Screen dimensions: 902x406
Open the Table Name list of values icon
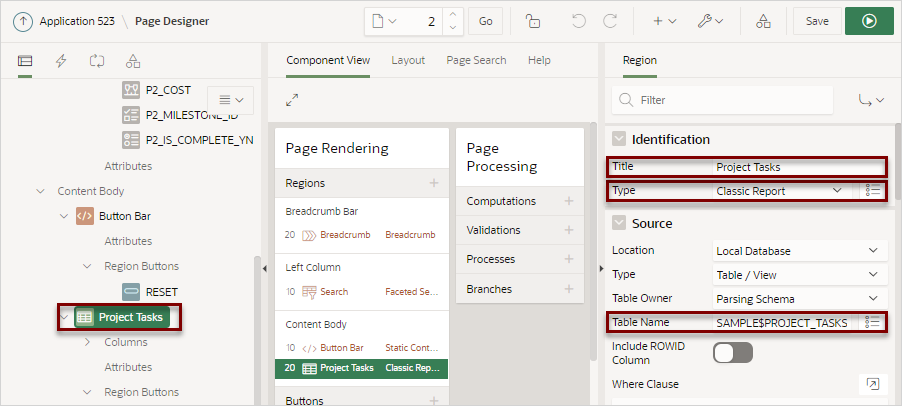(873, 323)
